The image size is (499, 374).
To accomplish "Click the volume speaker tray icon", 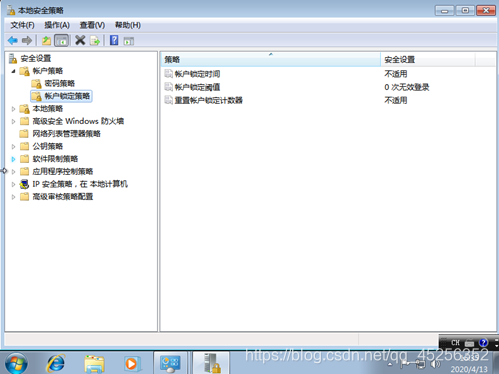I will (x=435, y=364).
